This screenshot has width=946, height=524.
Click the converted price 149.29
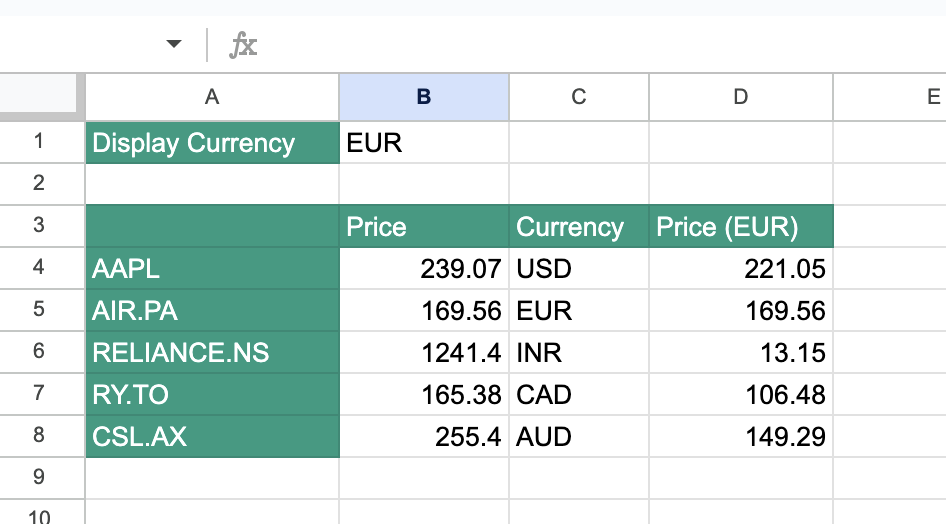741,436
